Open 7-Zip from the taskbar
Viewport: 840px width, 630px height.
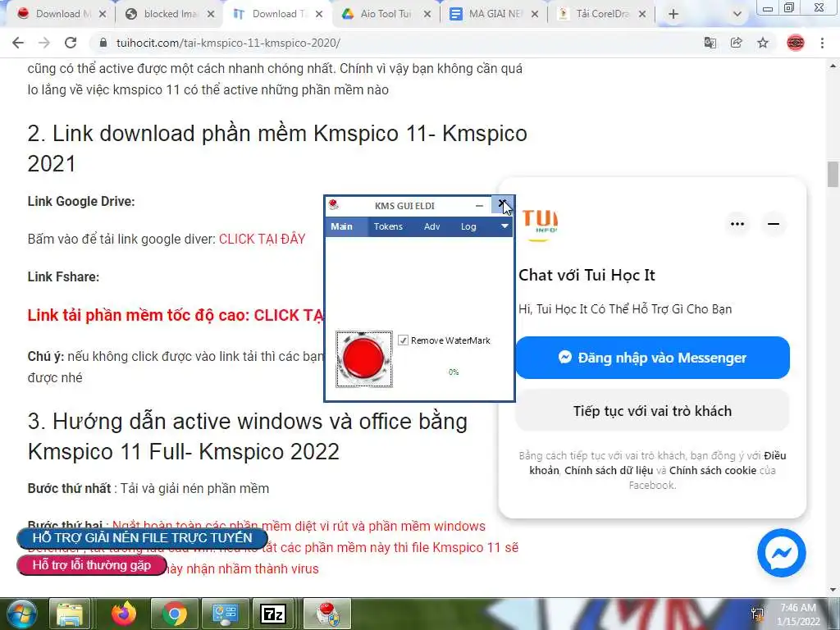(273, 614)
